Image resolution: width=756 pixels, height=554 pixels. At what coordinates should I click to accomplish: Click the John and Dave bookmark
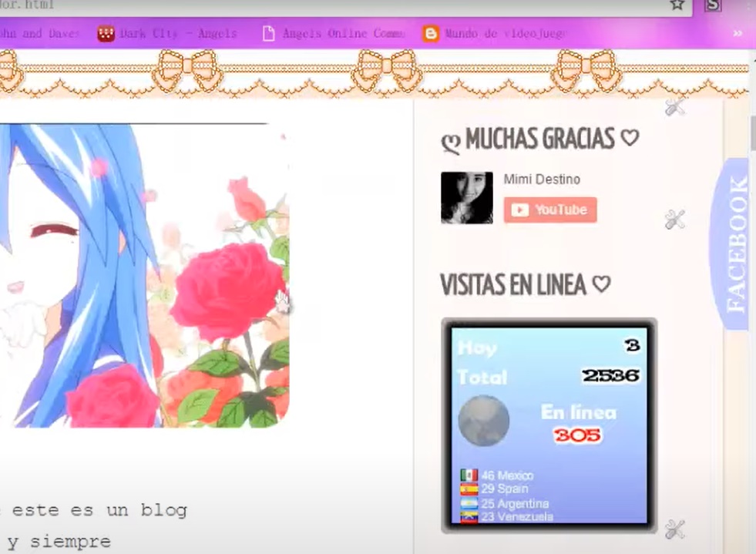(x=39, y=33)
